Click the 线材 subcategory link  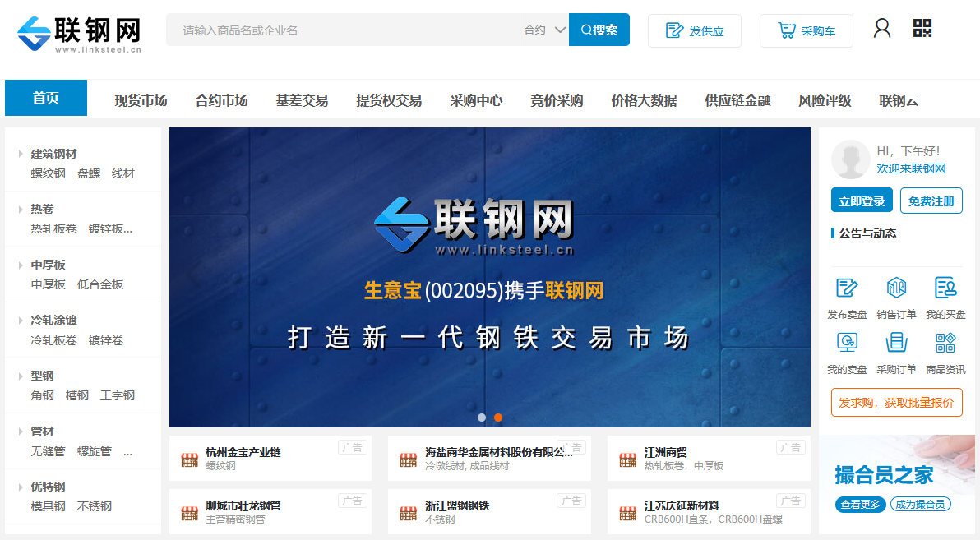pyautogui.click(x=123, y=173)
